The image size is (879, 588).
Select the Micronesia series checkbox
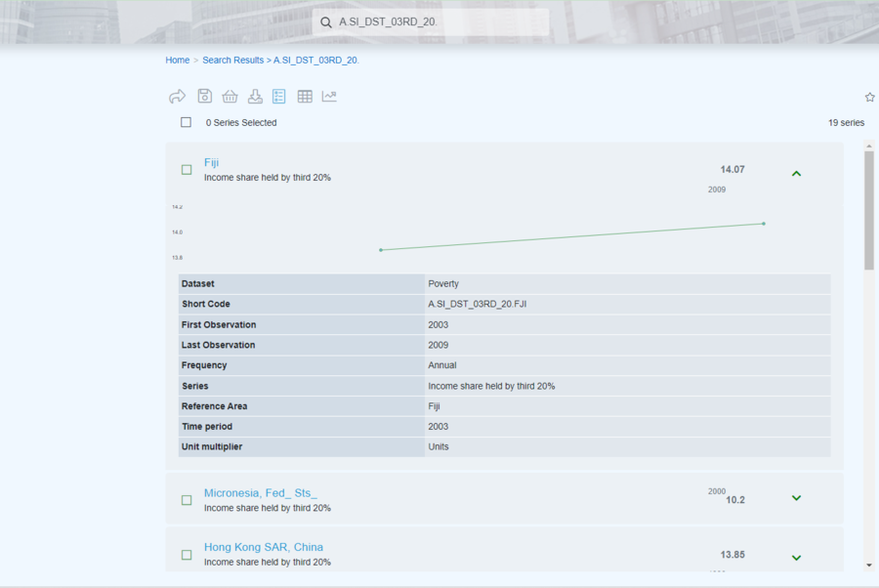(x=187, y=500)
